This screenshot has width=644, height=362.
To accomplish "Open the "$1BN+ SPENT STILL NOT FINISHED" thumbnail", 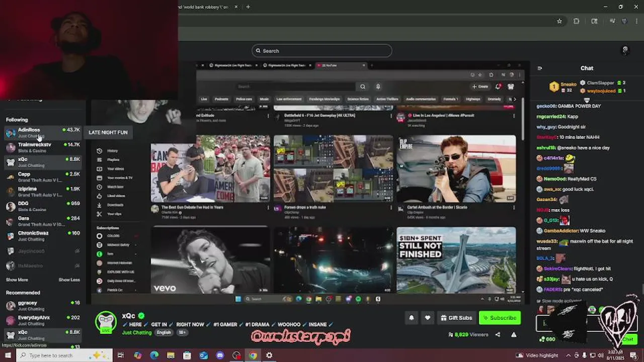I will tap(456, 260).
